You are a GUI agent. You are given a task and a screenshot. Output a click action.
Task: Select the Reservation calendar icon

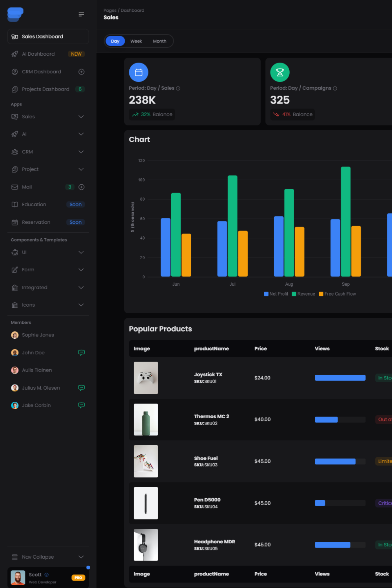click(x=15, y=222)
